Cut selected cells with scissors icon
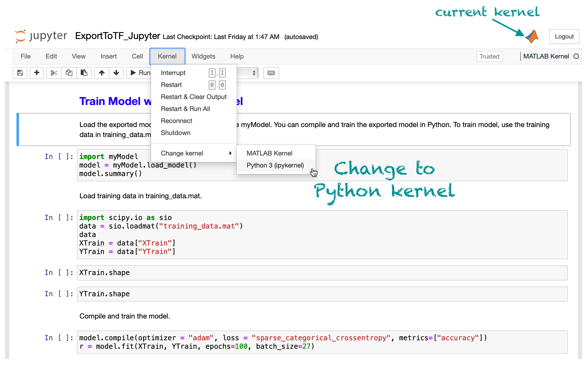 pyautogui.click(x=54, y=73)
